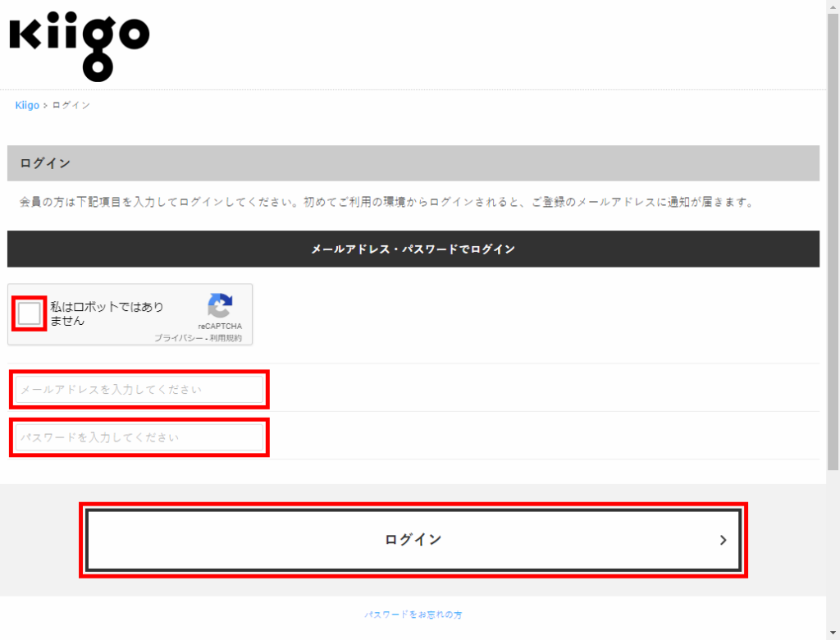Screen dimensions: 840x640
Task: Click the reCAPTCHA badge icon
Action: point(218,308)
